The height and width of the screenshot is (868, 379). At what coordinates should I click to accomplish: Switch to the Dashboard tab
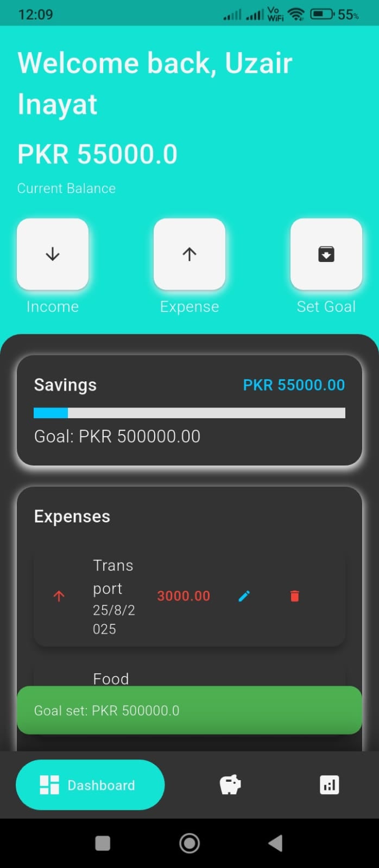click(x=90, y=785)
